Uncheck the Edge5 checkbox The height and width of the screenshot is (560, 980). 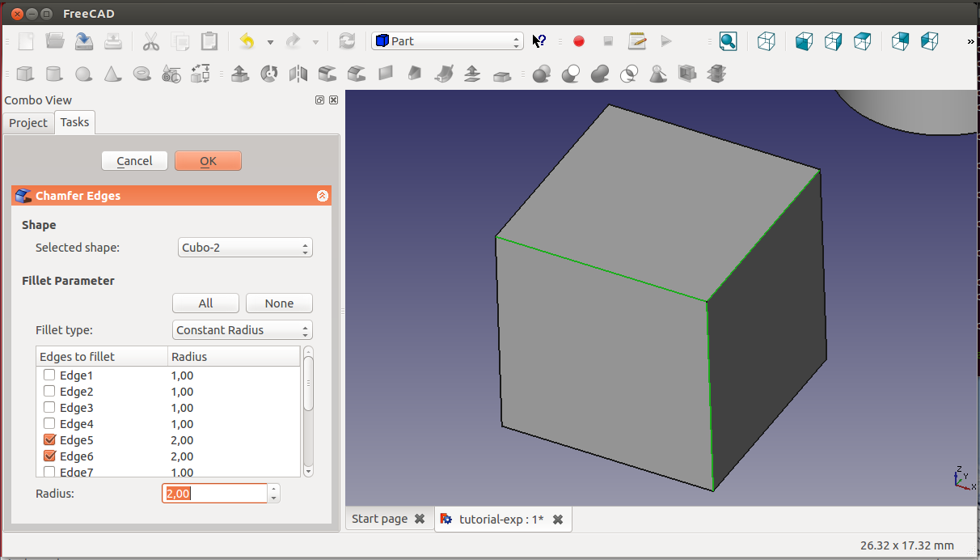tap(49, 440)
